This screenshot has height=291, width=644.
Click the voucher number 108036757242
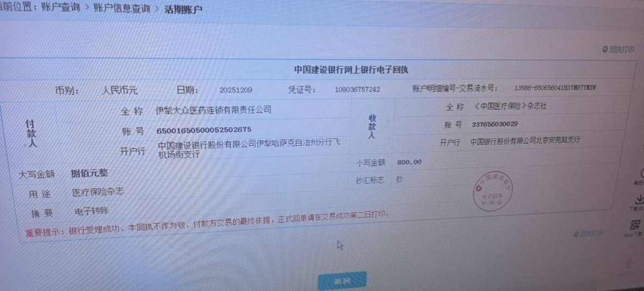tap(357, 89)
